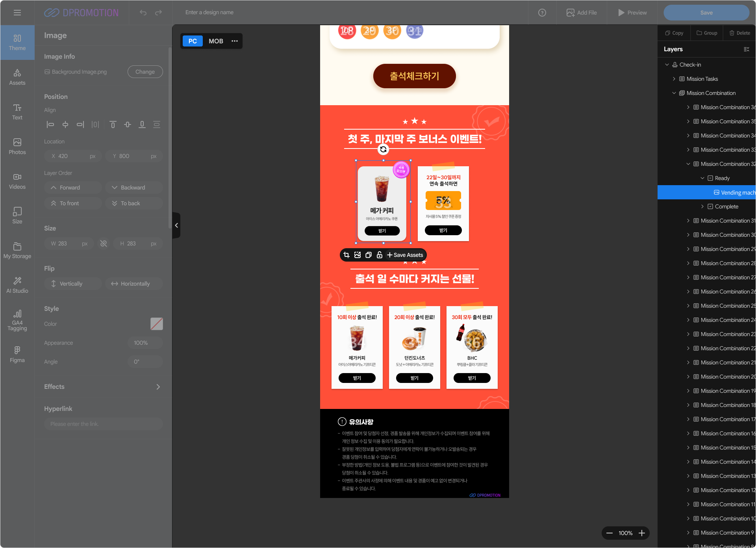The height and width of the screenshot is (548, 756).
Task: Toggle the lock in floating toolbar
Action: [380, 255]
